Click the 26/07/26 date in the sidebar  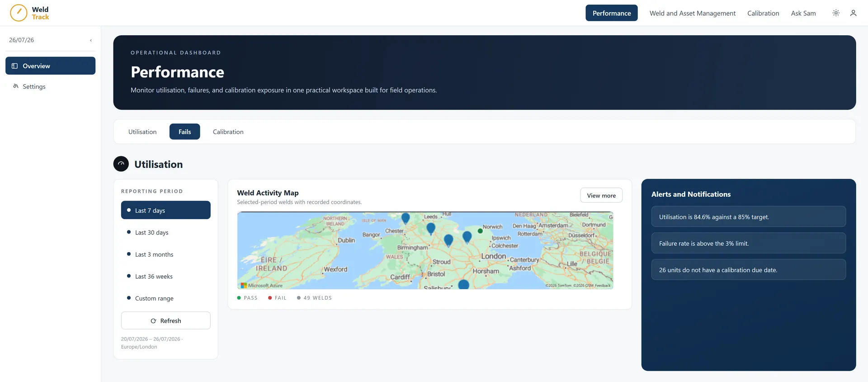(21, 40)
